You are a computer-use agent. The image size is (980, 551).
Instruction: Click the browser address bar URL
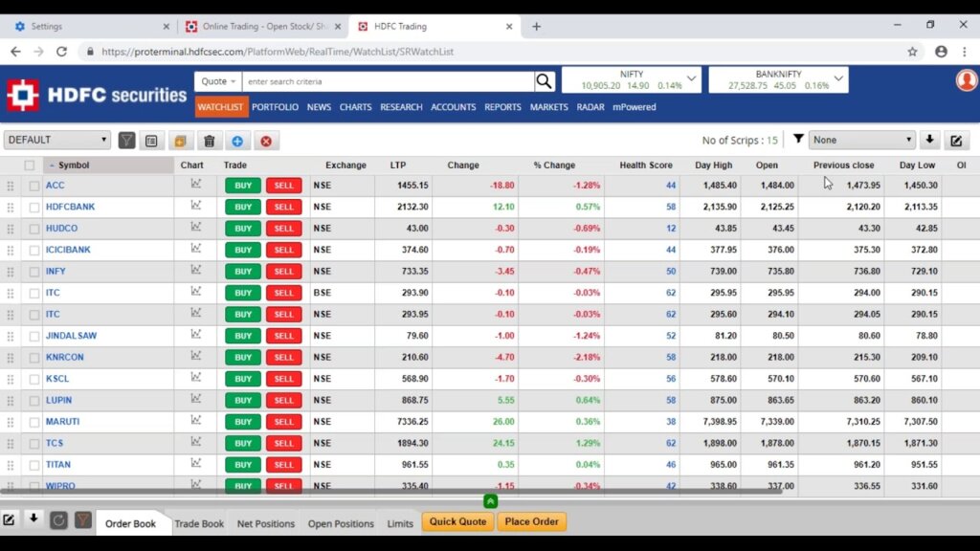tap(278, 52)
